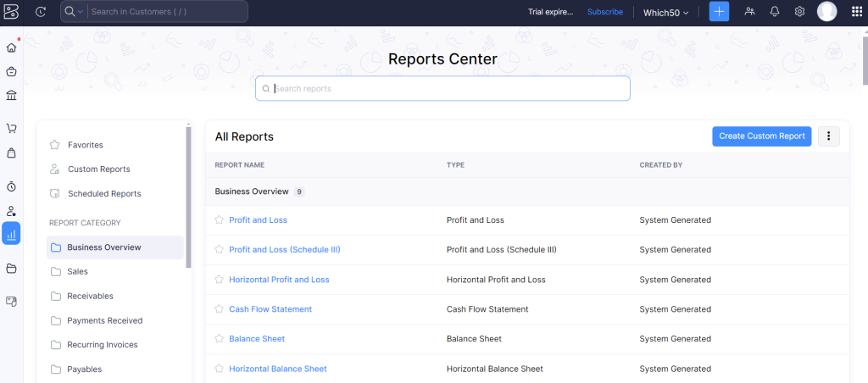Viewport: 868px width, 383px height.
Task: Expand the Which50 organization dropdown
Action: pos(665,12)
